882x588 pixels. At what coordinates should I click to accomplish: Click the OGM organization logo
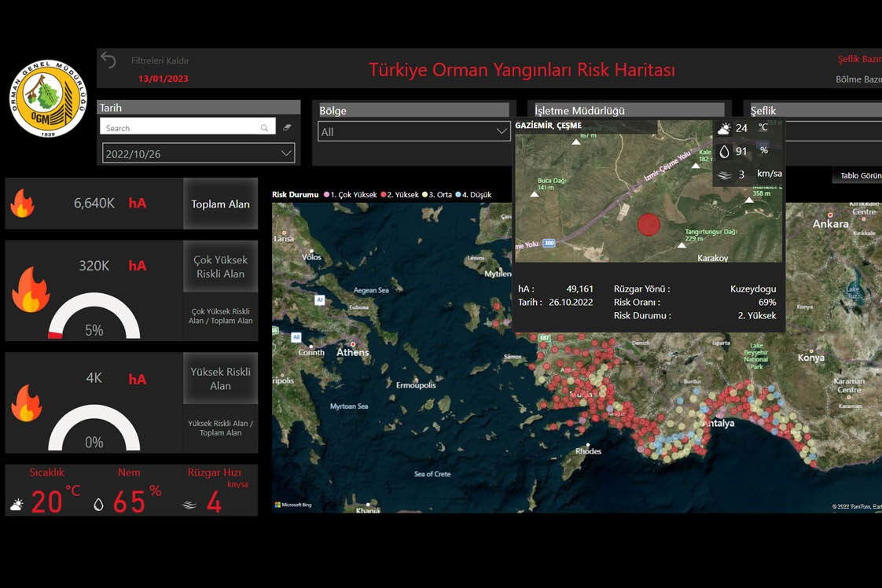(x=48, y=99)
